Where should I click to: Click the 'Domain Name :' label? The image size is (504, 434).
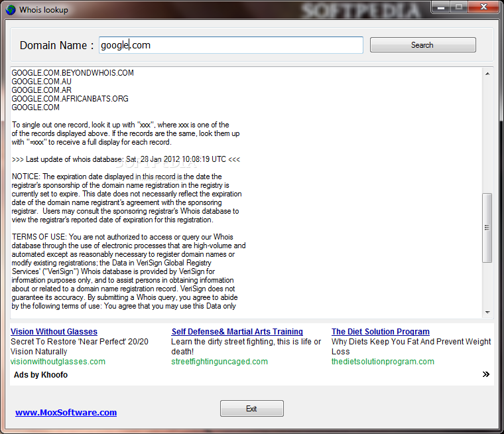point(56,45)
